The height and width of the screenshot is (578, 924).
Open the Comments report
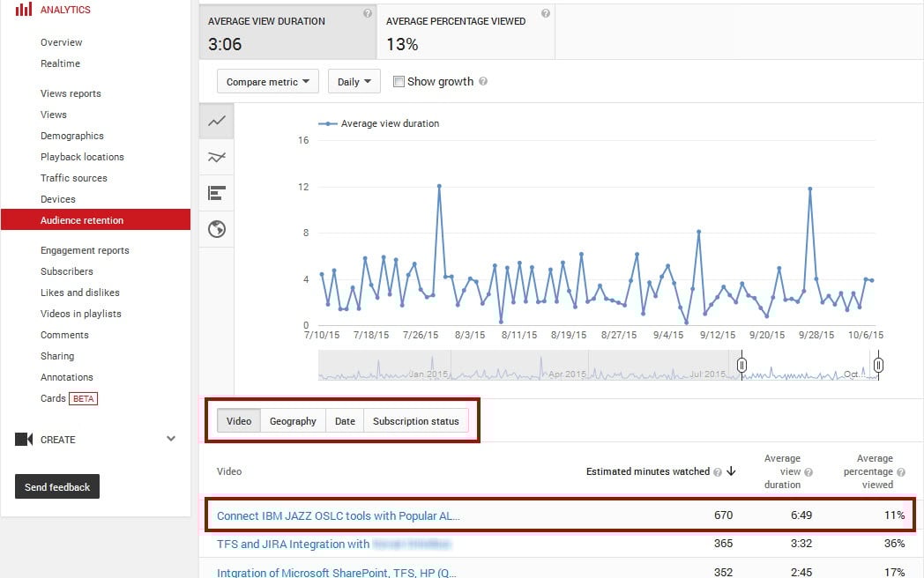pyautogui.click(x=64, y=335)
